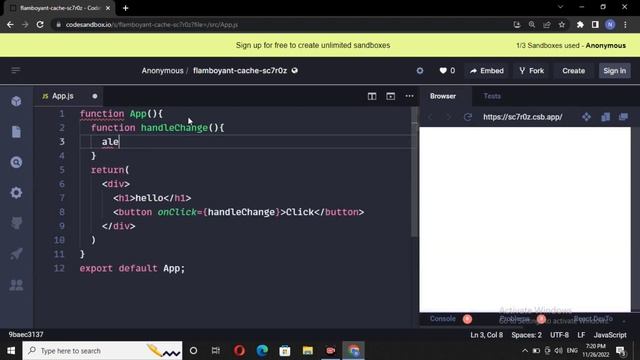
Task: Bookmark this page with the star icon
Action: click(562, 25)
